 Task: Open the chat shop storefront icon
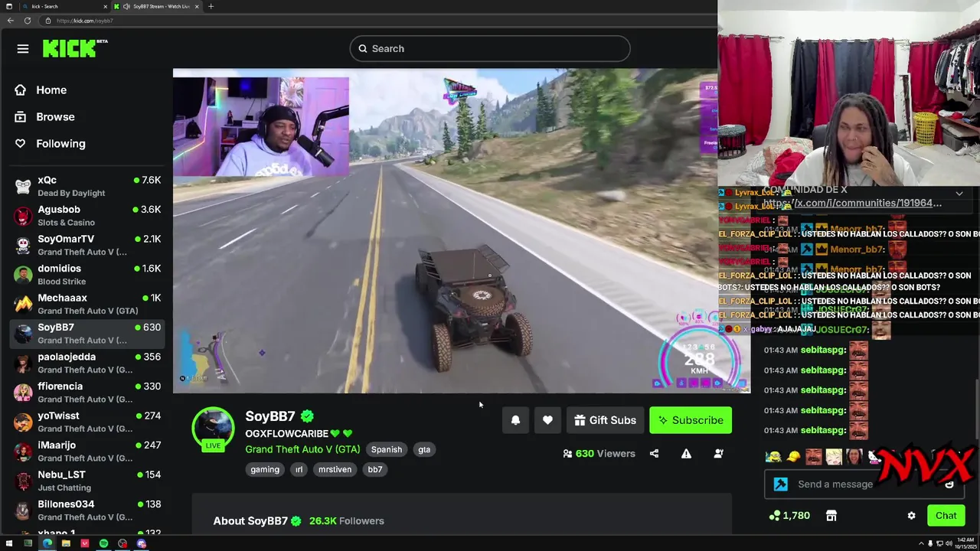(x=831, y=516)
